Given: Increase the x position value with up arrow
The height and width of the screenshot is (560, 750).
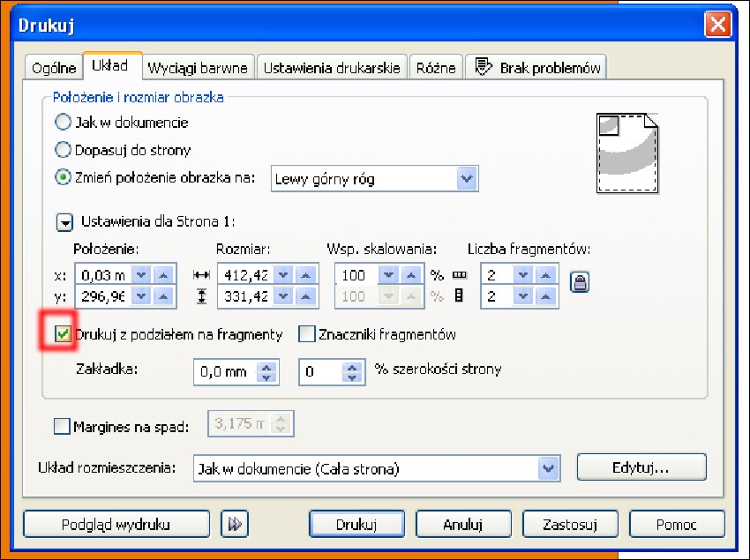Looking at the screenshot, I should 162,275.
